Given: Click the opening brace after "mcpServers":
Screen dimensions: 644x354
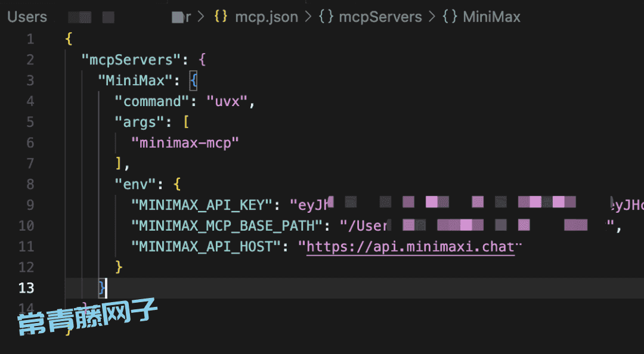Looking at the screenshot, I should (x=202, y=60).
